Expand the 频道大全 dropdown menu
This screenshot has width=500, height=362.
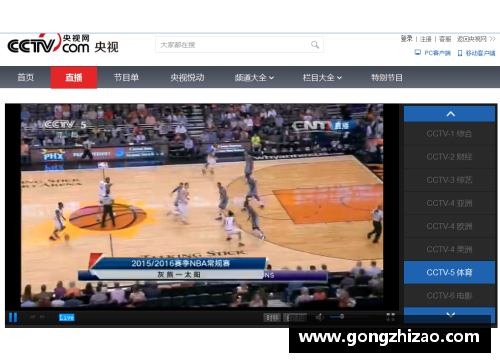(254, 78)
